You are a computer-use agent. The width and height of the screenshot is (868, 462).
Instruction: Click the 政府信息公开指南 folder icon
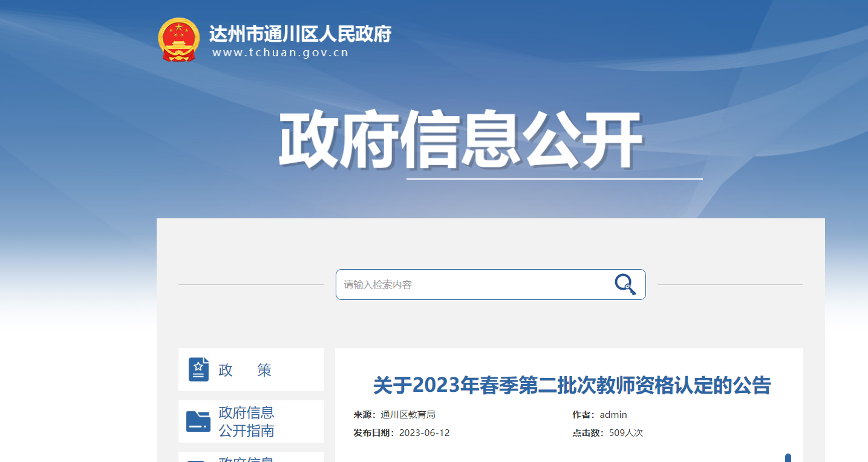click(198, 421)
